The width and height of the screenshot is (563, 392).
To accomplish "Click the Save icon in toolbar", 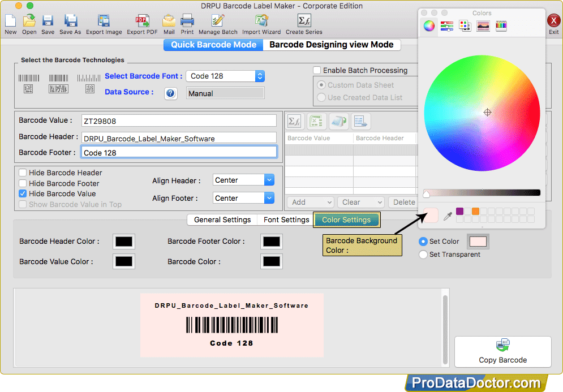I will pos(48,21).
